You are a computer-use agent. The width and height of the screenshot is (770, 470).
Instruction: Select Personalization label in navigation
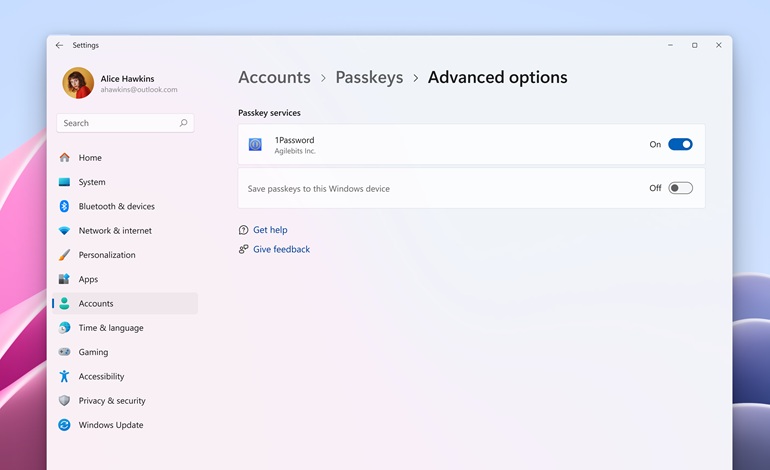coord(107,255)
